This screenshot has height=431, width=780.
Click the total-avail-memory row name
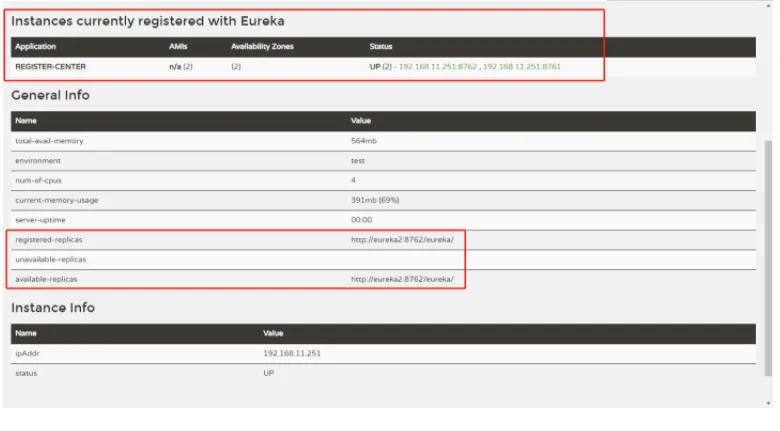tap(49, 141)
